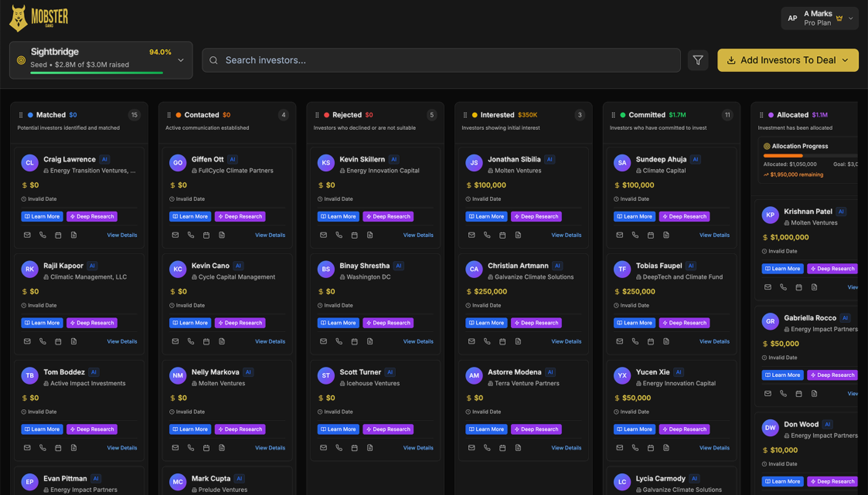
Task: Click the Matched count badge showing 15
Action: 134,115
